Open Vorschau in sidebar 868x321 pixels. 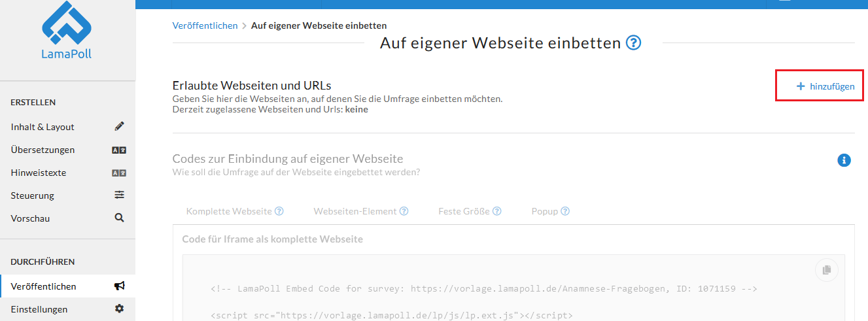(x=30, y=218)
